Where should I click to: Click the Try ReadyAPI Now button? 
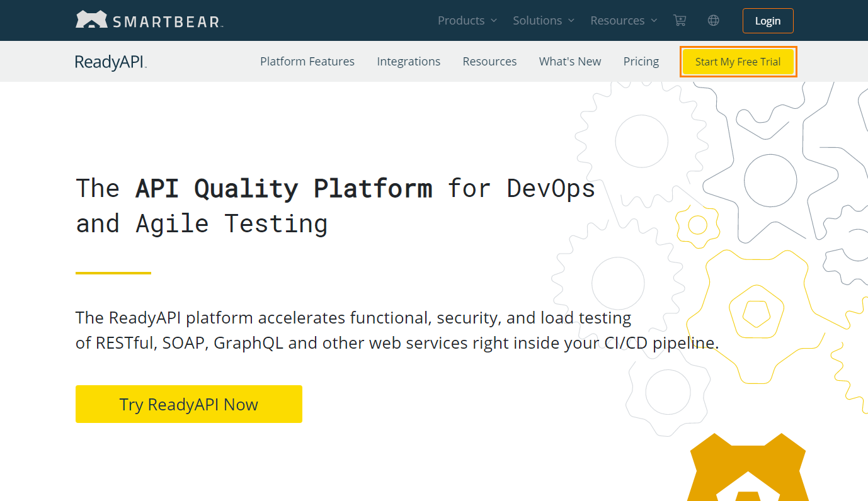click(x=188, y=404)
